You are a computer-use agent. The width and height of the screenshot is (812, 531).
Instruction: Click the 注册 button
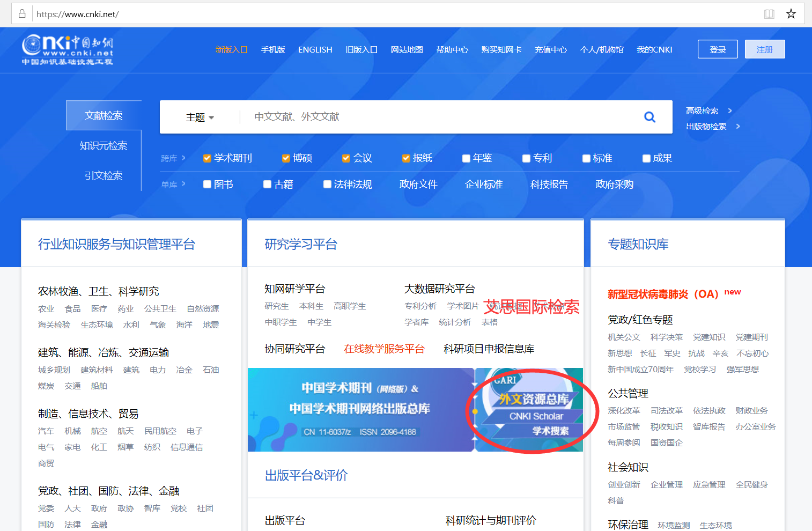point(765,49)
